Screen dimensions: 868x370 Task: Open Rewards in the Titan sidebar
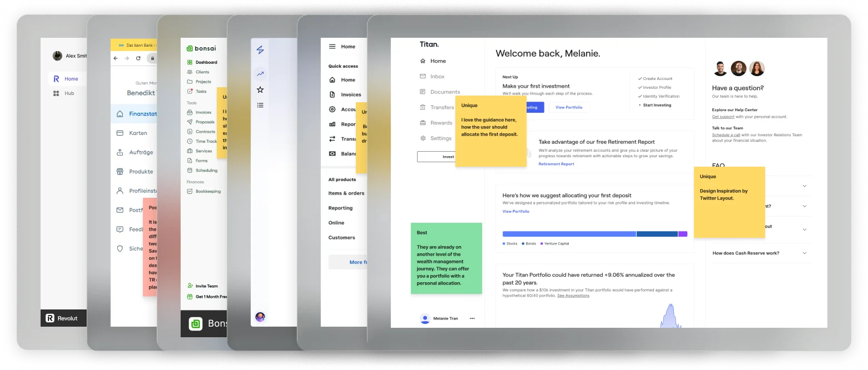tap(436, 123)
